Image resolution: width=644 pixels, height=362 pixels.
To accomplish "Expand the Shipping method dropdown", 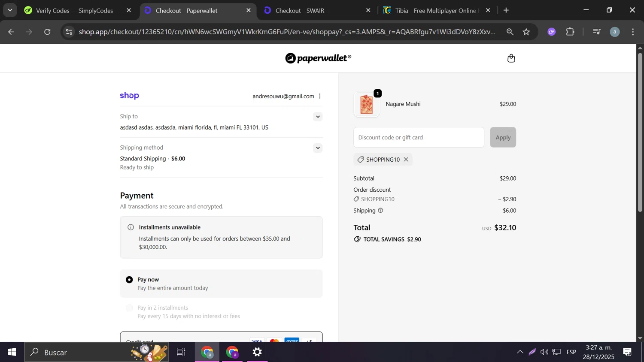I will (318, 148).
